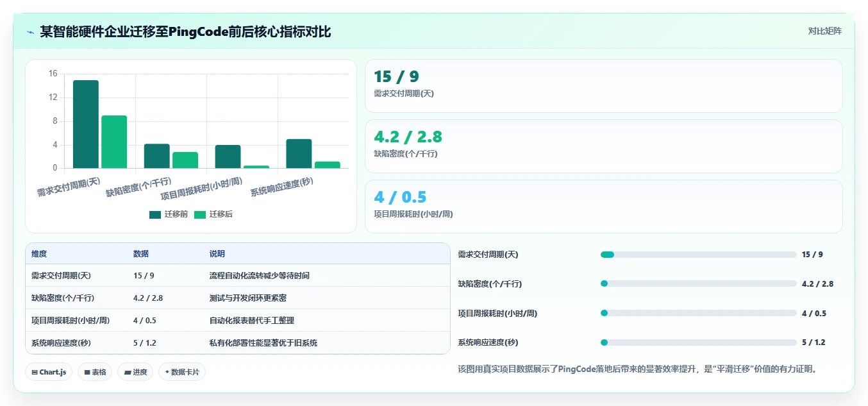Click the 迁移前 bar for 系统响应速度

tap(299, 154)
